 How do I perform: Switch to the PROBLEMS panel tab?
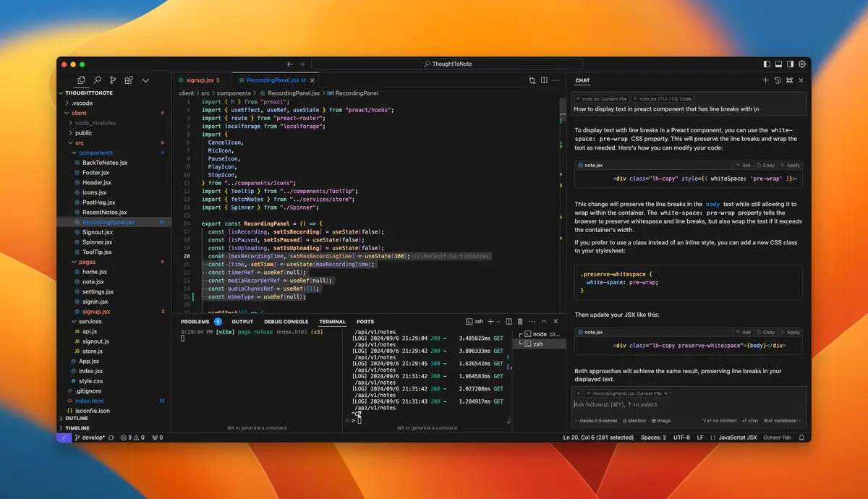195,322
